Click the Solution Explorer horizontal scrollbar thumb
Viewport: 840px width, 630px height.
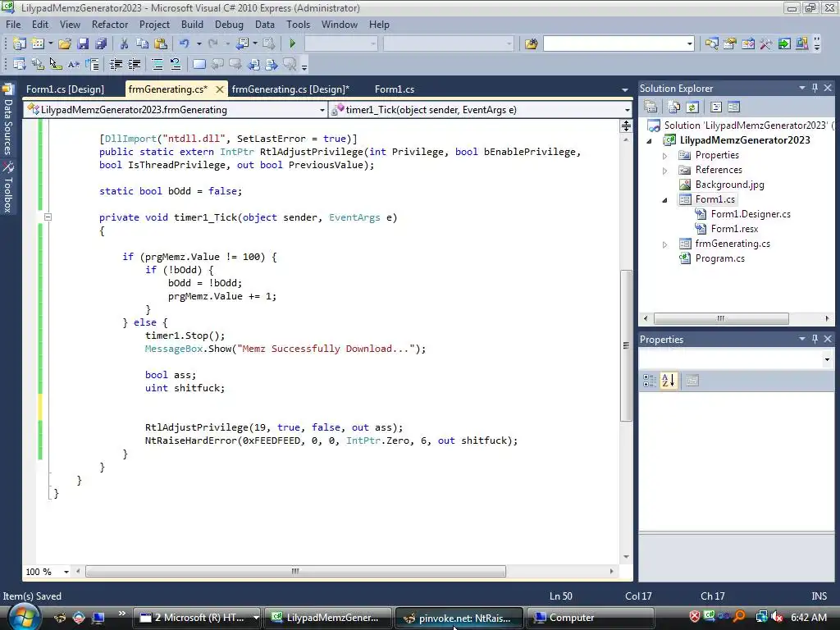(x=721, y=318)
